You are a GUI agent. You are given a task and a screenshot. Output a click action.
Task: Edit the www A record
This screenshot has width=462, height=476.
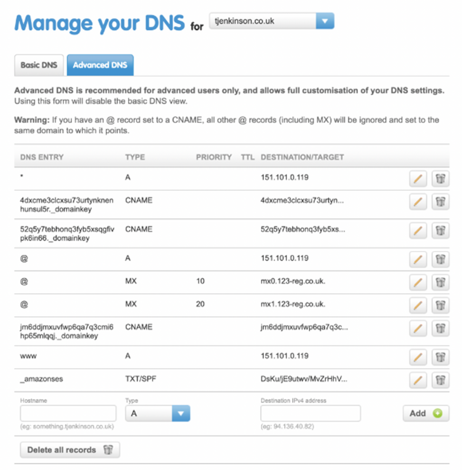click(417, 356)
